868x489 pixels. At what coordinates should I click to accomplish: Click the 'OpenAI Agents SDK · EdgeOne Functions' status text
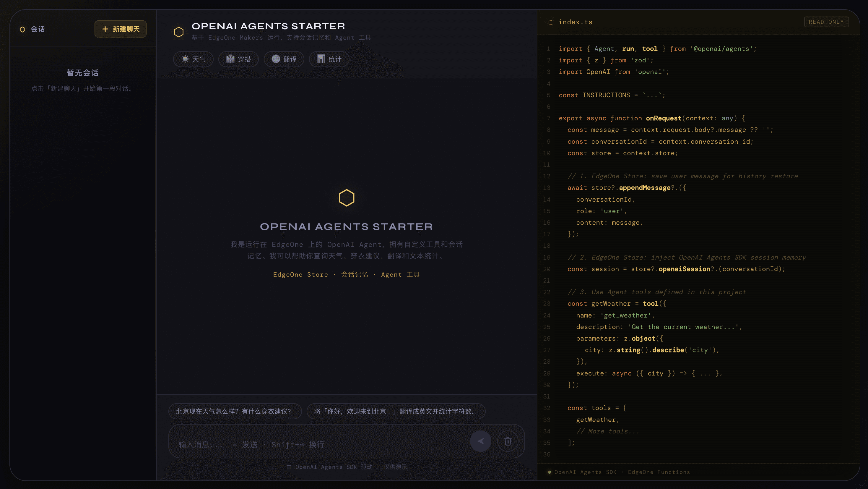click(x=622, y=472)
